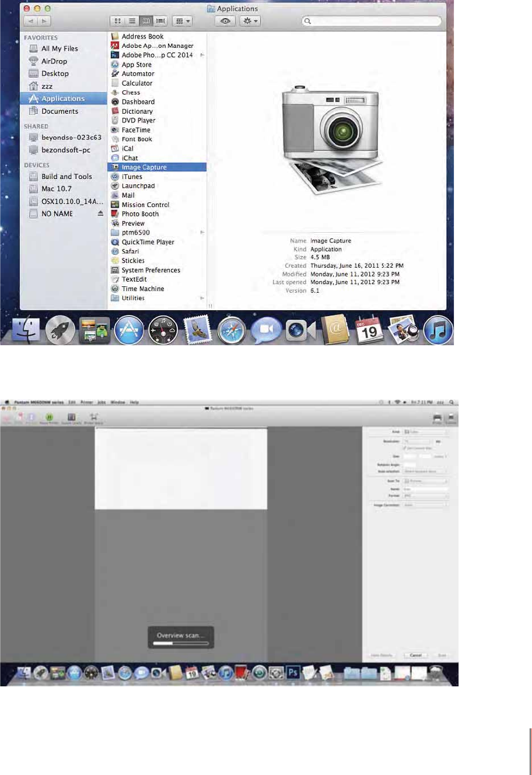Open the Image Correction dropdown
Viewport: 532px width, 775px height.
[426, 505]
